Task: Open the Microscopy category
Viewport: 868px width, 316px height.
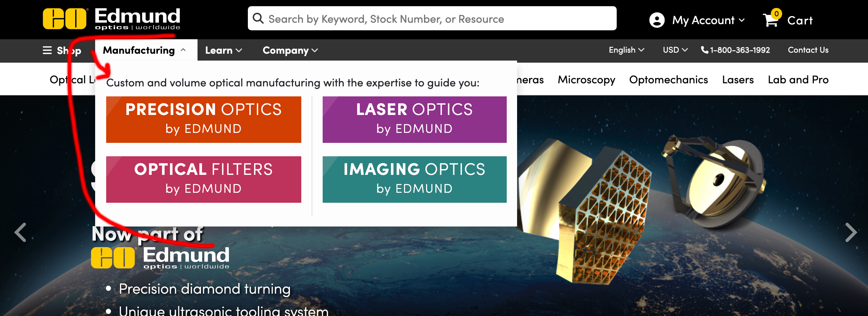Action: (x=586, y=80)
